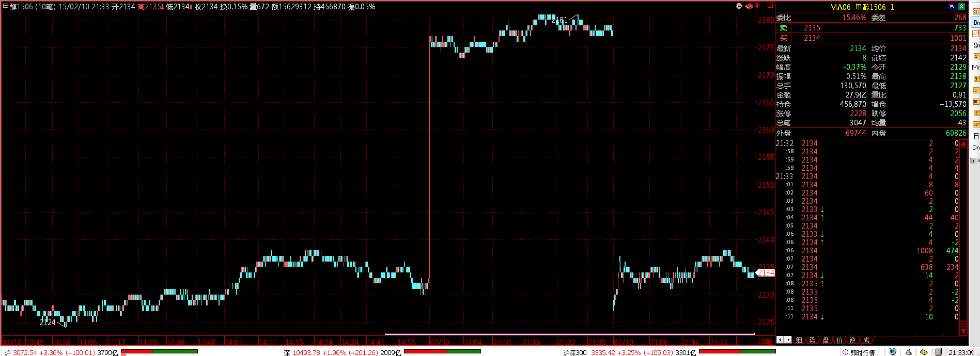Open the 逆 tab below the tick list
980x356 pixels.
[x=852, y=340]
